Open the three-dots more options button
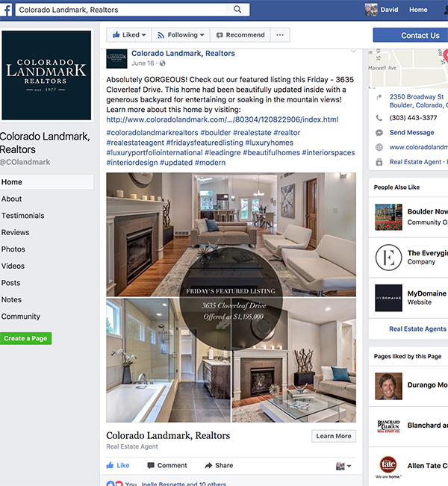The height and width of the screenshot is (486, 448). (280, 35)
